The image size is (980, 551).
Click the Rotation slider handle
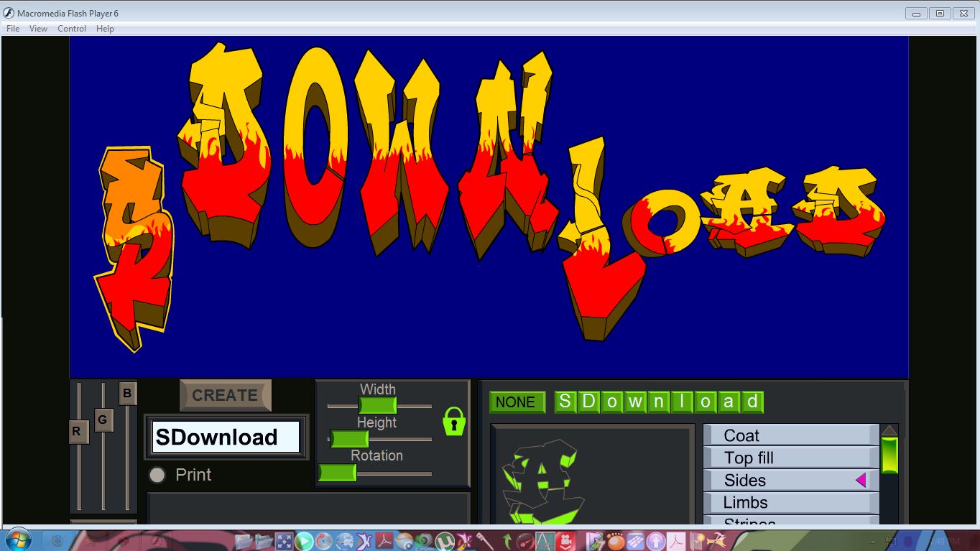[337, 472]
